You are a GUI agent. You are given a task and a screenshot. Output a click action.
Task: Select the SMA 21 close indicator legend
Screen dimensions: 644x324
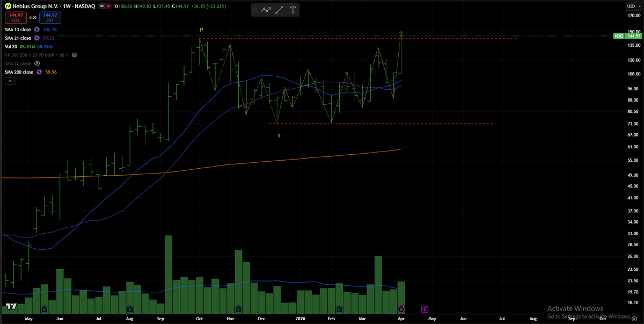click(18, 38)
